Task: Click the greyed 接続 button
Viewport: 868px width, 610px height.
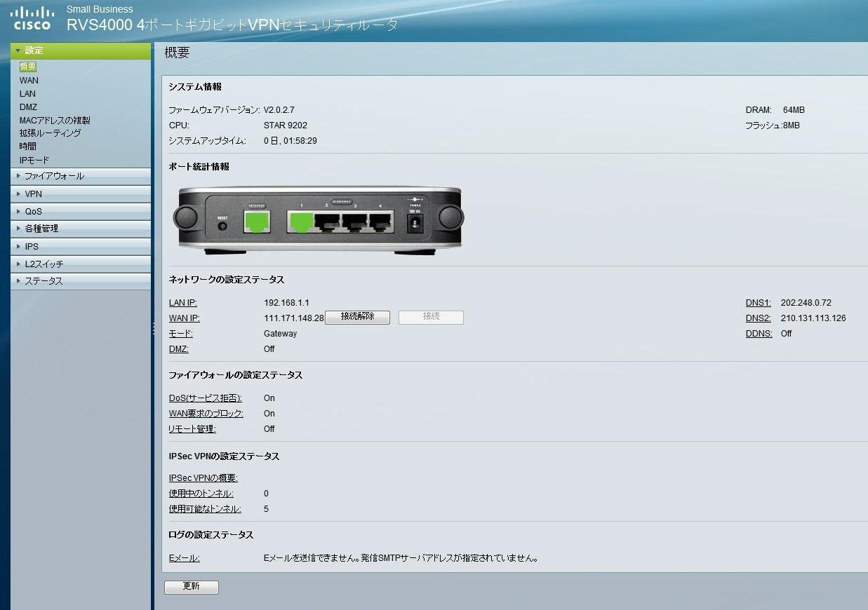Action: click(431, 318)
